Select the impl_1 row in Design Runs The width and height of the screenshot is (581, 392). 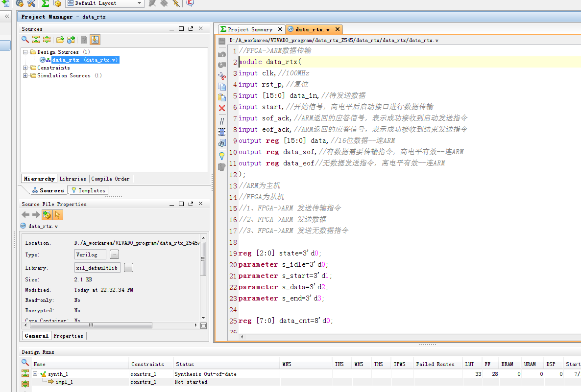point(64,382)
